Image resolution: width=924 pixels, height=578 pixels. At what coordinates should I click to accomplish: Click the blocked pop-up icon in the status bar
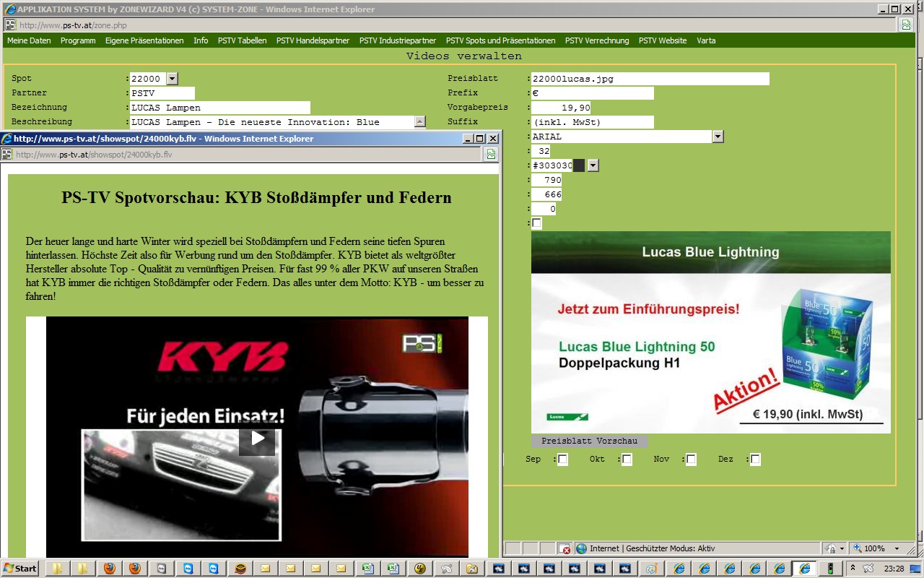coord(565,548)
